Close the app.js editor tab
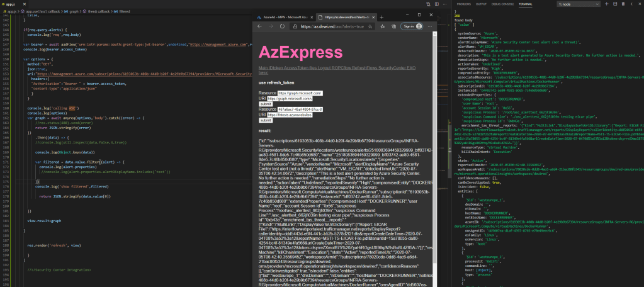 (x=23, y=3)
